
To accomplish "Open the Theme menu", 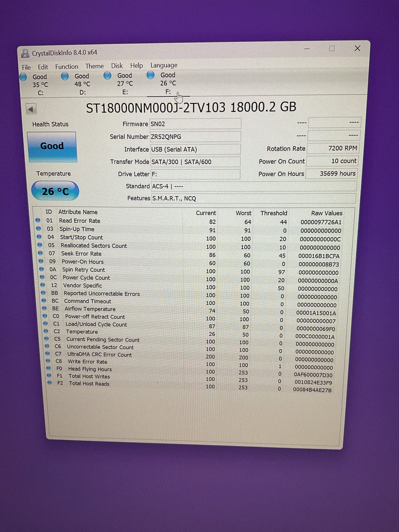I will pyautogui.click(x=94, y=66).
